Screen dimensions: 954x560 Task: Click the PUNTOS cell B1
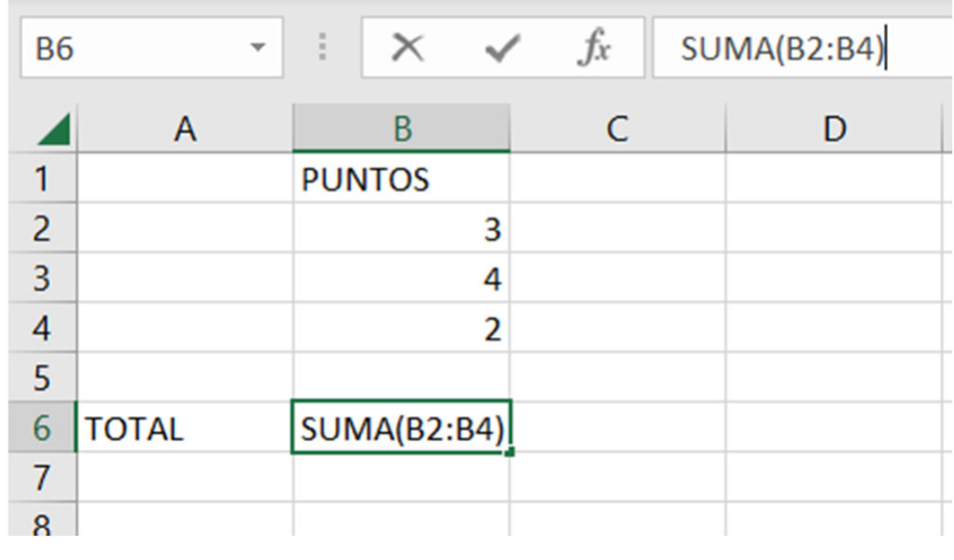tap(402, 180)
